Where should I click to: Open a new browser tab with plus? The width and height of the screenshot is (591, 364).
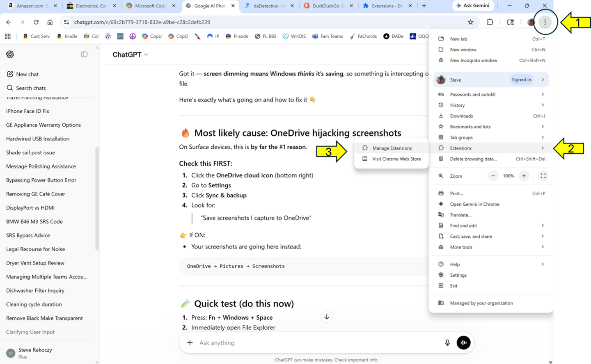(x=424, y=6)
